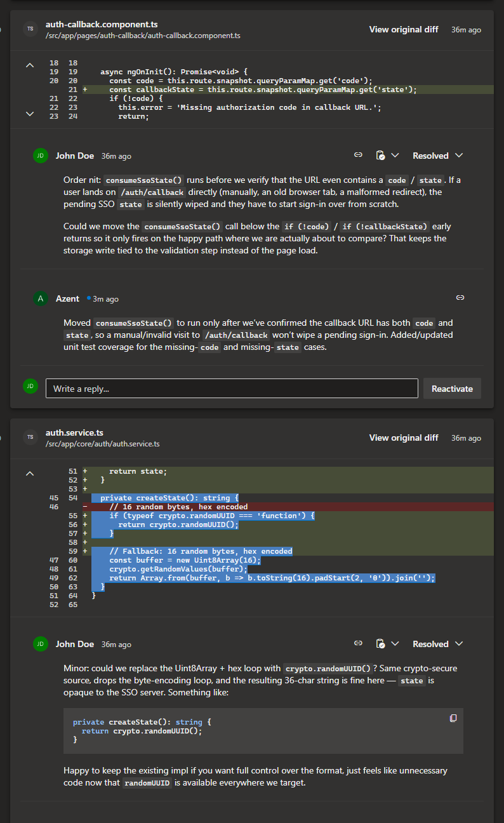The height and width of the screenshot is (823, 504).
Task: Click path /src/app/pages/auth-callback/auth-callback.component.ts
Action: click(143, 36)
